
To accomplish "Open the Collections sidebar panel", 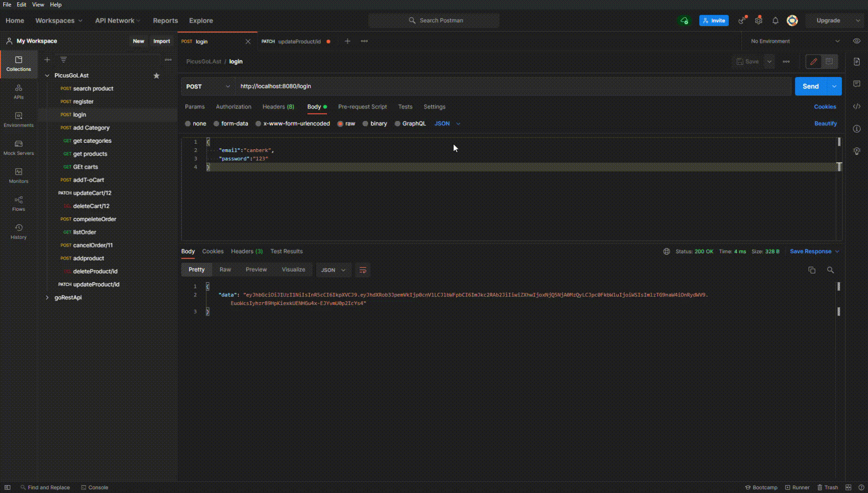I will [19, 64].
